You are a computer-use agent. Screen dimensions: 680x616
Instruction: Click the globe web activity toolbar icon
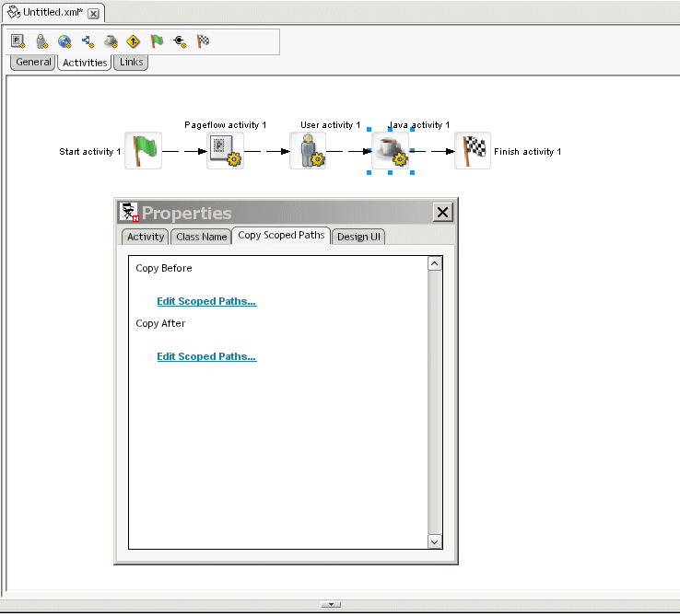(64, 41)
